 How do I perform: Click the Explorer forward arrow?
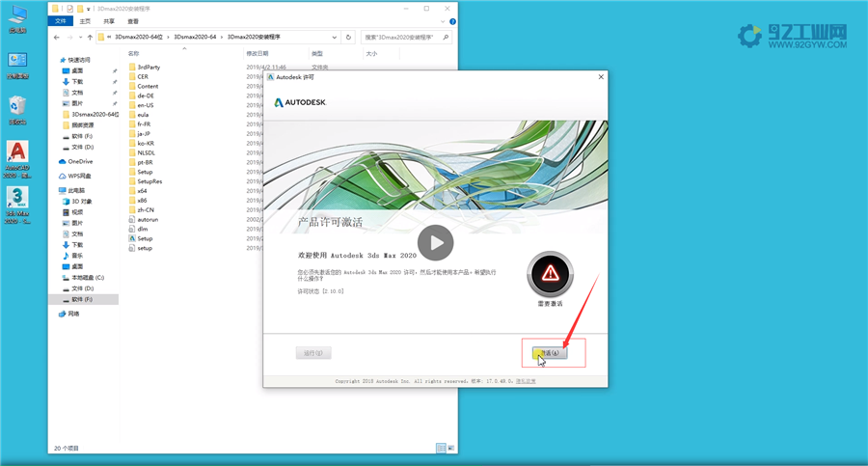coord(69,37)
